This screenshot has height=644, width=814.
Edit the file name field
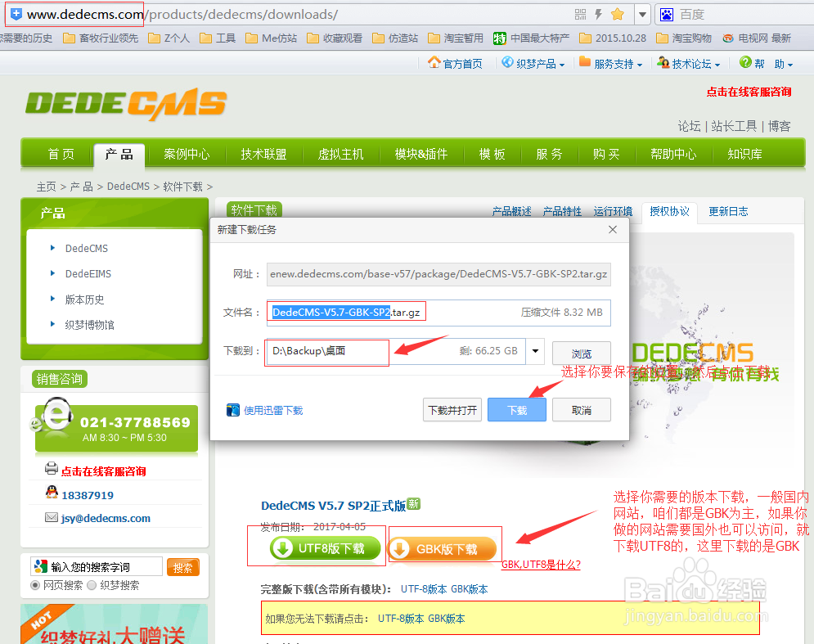click(x=438, y=313)
